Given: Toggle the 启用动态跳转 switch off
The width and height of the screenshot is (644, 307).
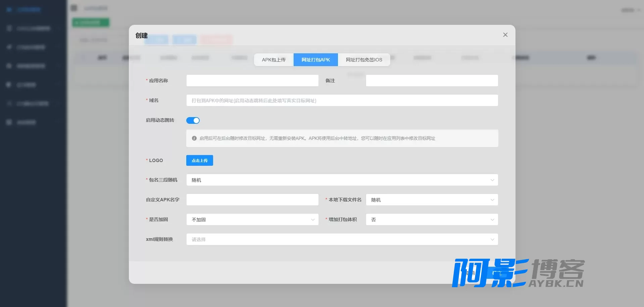Looking at the screenshot, I should 193,120.
